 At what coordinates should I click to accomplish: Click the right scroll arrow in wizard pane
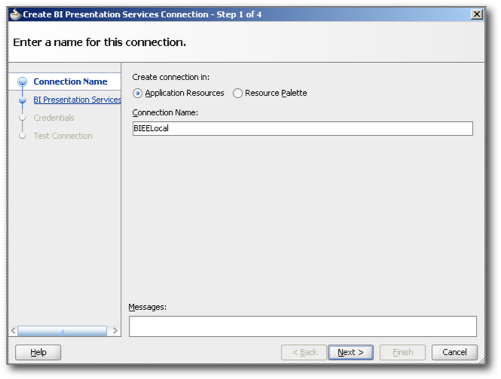click(115, 331)
